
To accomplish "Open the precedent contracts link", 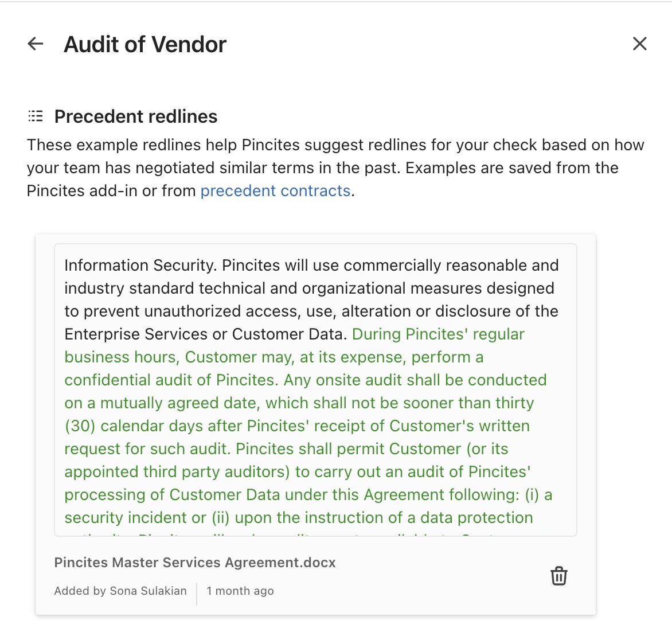I will click(x=275, y=191).
